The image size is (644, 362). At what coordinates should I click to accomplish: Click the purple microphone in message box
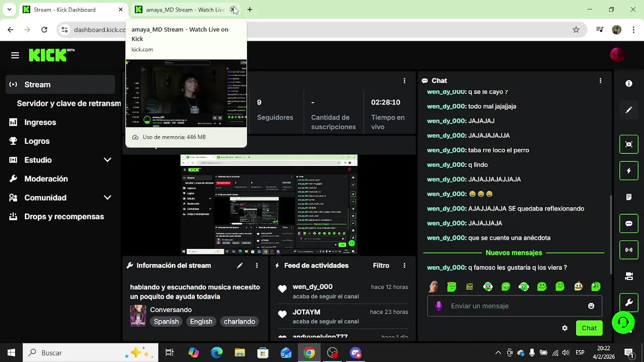point(439,306)
